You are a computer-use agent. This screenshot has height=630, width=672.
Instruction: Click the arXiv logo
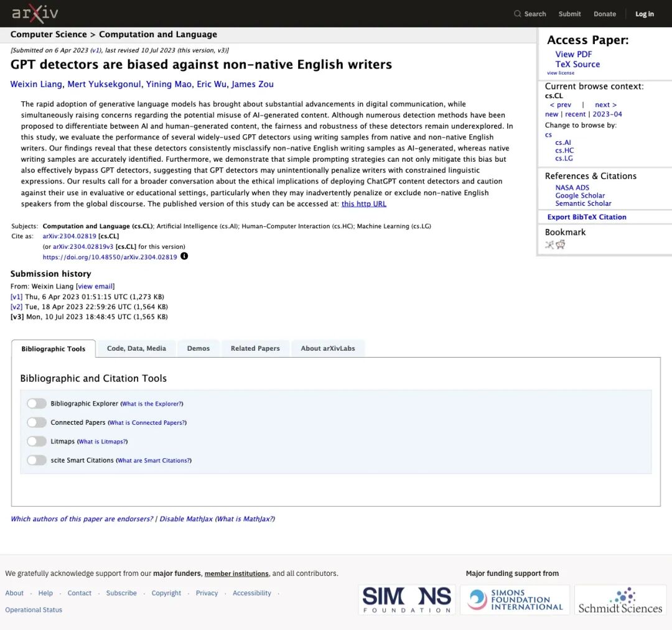(35, 14)
